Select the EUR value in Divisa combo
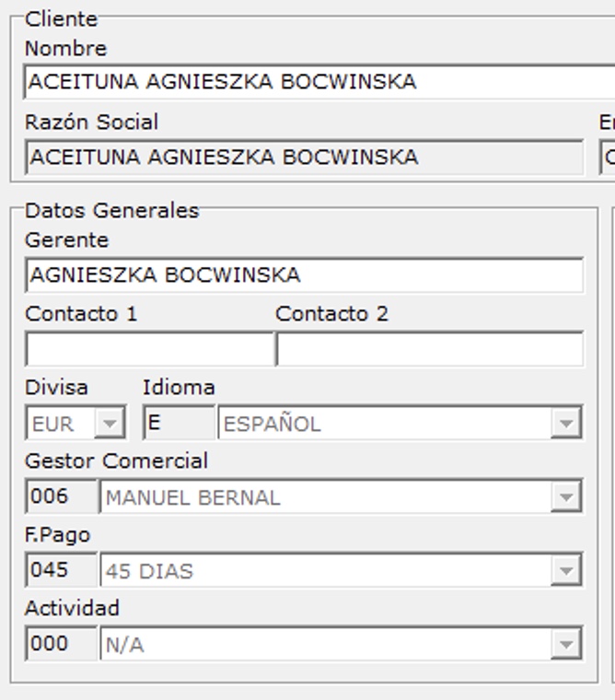Viewport: 615px width, 700px height. click(61, 425)
